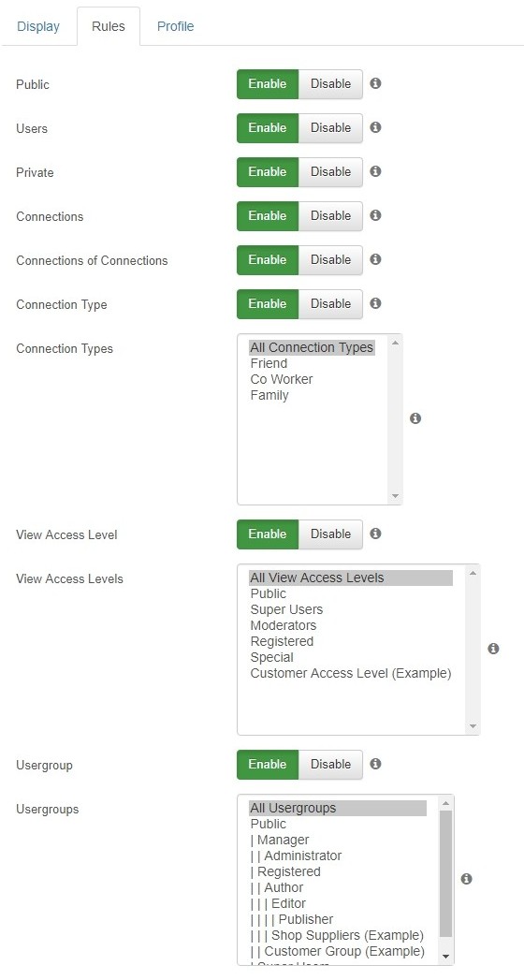The height and width of the screenshot is (980, 524).
Task: Click info icon beside View Access Levels list
Action: tap(493, 649)
